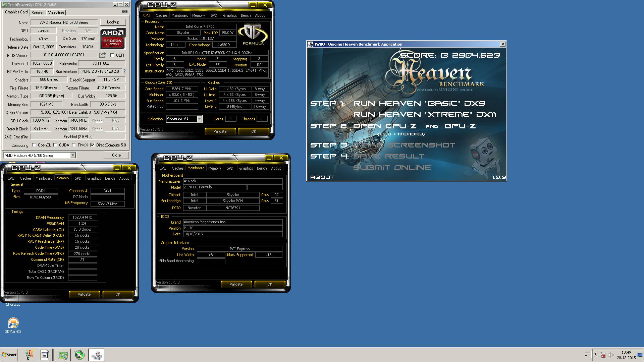The image size is (644, 362).
Task: Click the CAS# Latency 13.0 clocks value
Action: pos(83,229)
